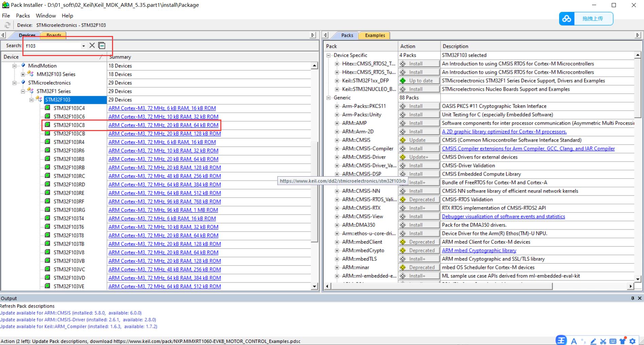Click the family icon beside MM32F103 Series
Screen dimensions: 644x345
[x=31, y=74]
